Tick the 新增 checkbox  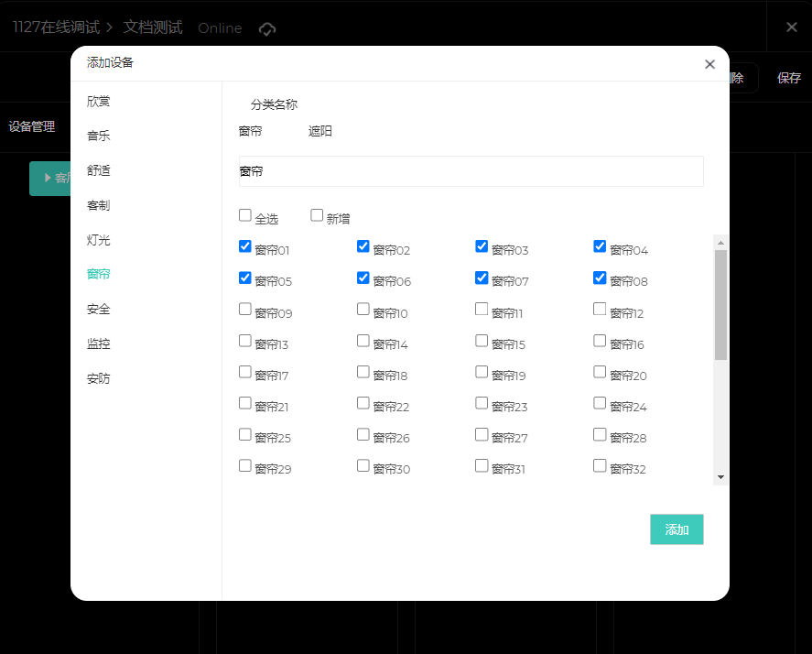click(317, 215)
